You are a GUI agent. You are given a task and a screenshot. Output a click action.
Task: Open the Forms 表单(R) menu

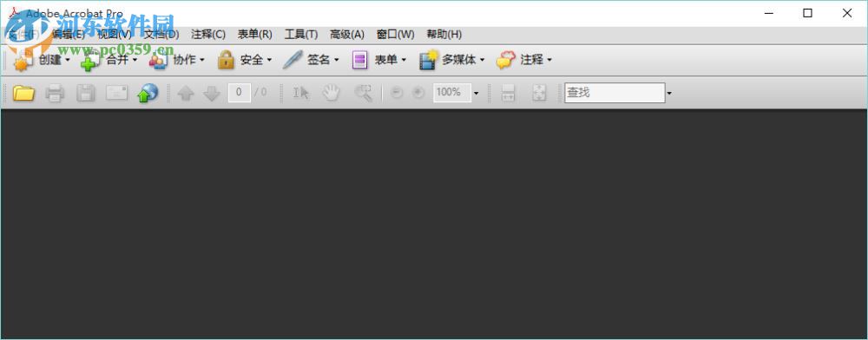[x=255, y=35]
